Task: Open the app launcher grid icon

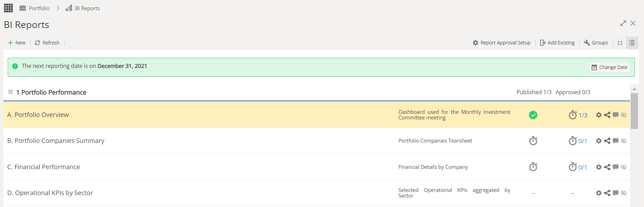Action: [8, 8]
